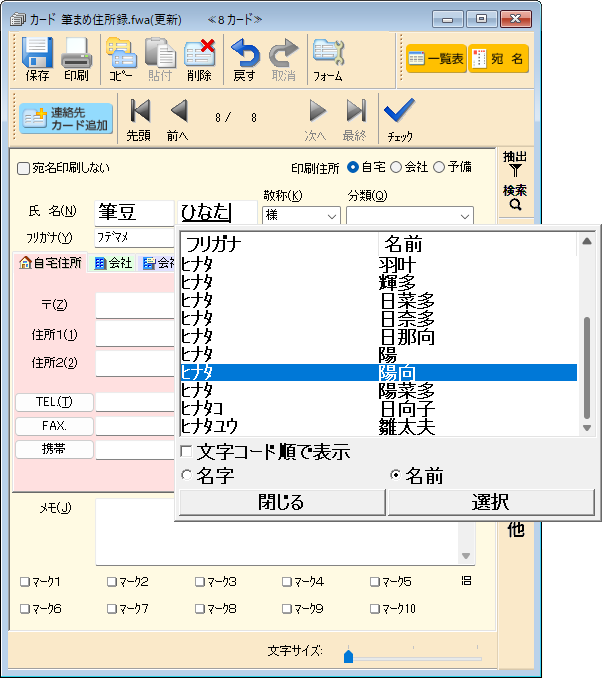The width and height of the screenshot is (602, 678).
Task: Click the FAX button
Action: point(54,426)
